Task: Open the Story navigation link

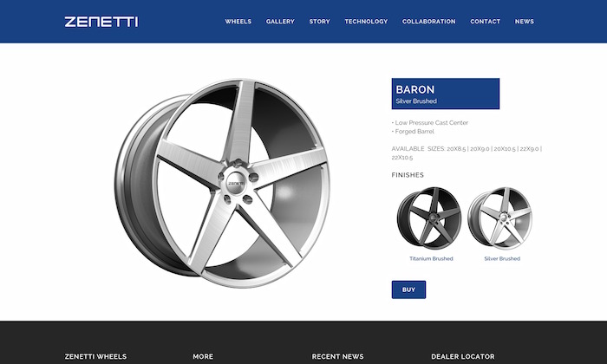Action: pos(319,22)
